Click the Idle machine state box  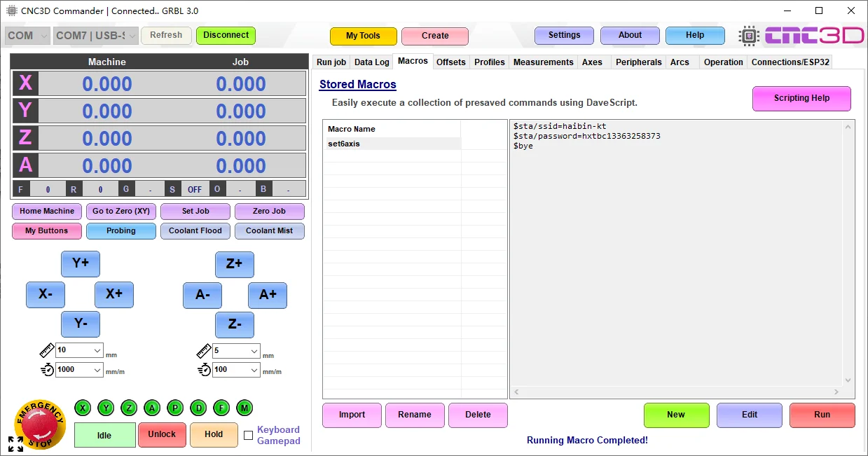point(104,435)
